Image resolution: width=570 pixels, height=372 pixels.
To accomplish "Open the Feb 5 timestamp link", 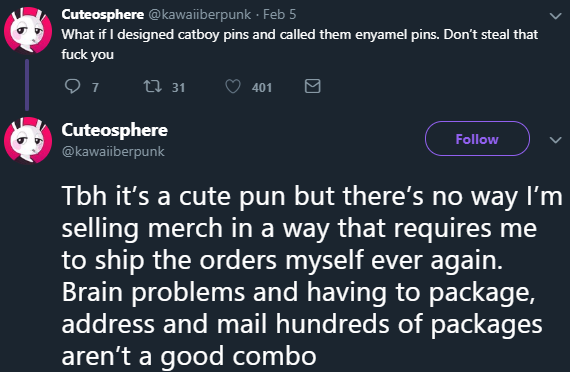I will 279,15.
